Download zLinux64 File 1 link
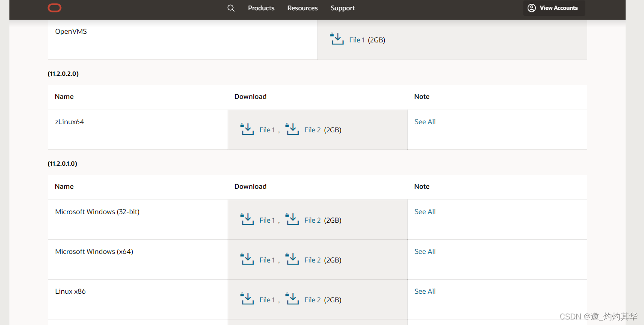The height and width of the screenshot is (325, 644). tap(267, 130)
